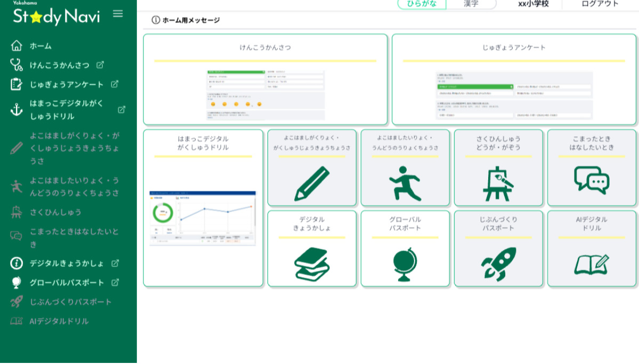This screenshot has width=639, height=364.
Task: Collapse the sidebar with hamburger menu
Action: [x=118, y=14]
